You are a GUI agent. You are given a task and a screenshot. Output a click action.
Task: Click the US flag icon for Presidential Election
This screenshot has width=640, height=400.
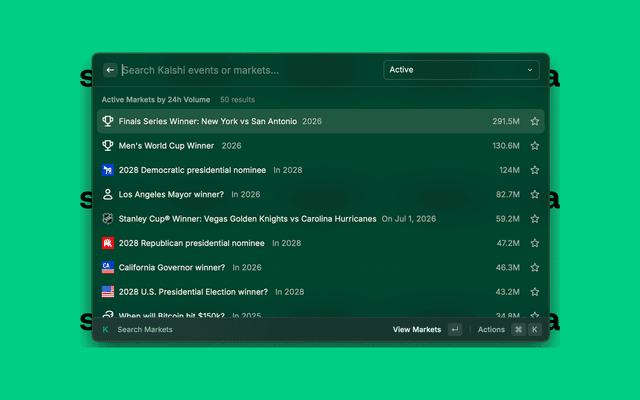point(108,292)
